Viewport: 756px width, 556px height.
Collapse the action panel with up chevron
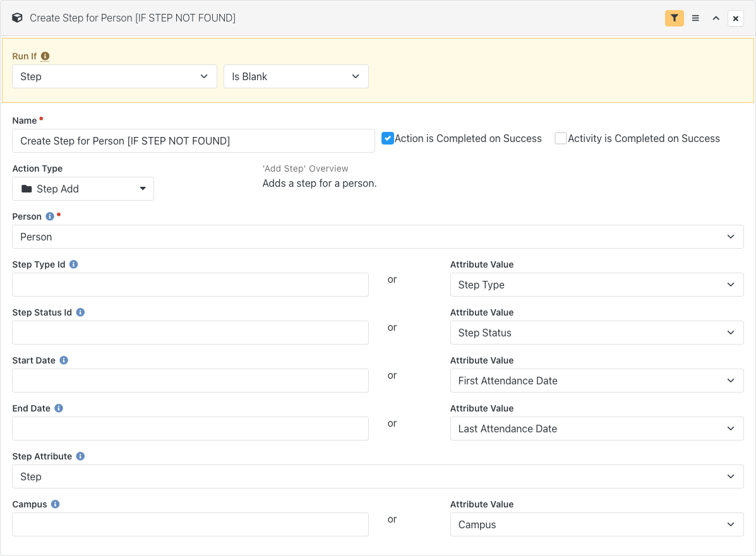716,18
